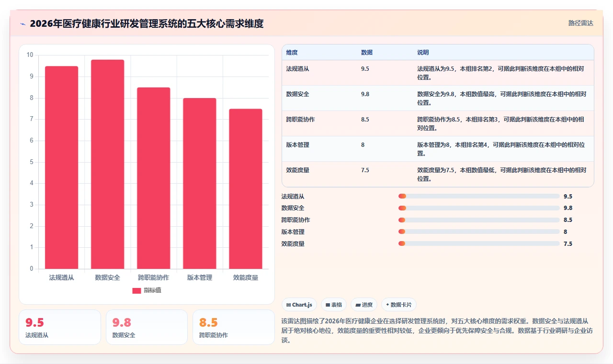Click the 效能度量 bar in chart
The width and height of the screenshot is (613, 364).
[x=245, y=189]
